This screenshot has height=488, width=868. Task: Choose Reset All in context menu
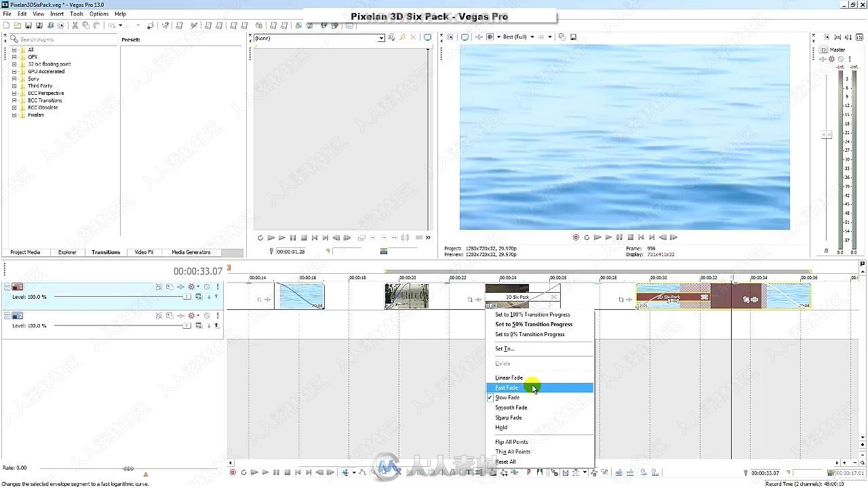click(x=540, y=462)
